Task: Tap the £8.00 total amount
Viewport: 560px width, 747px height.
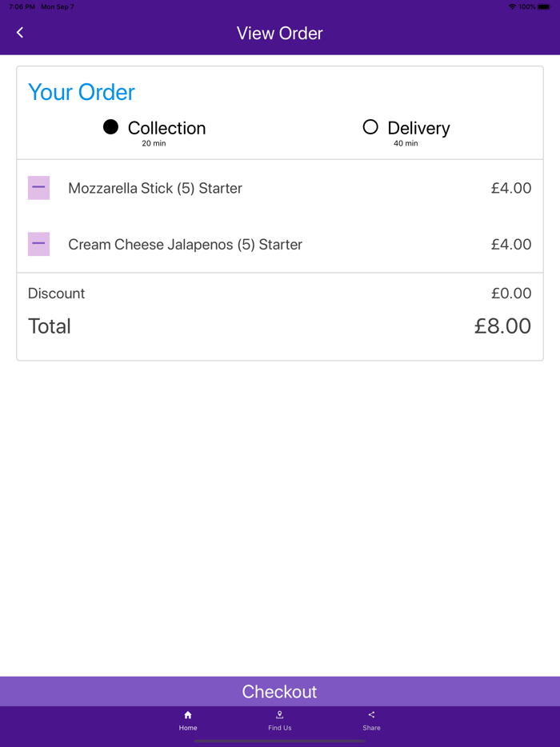Action: click(502, 326)
